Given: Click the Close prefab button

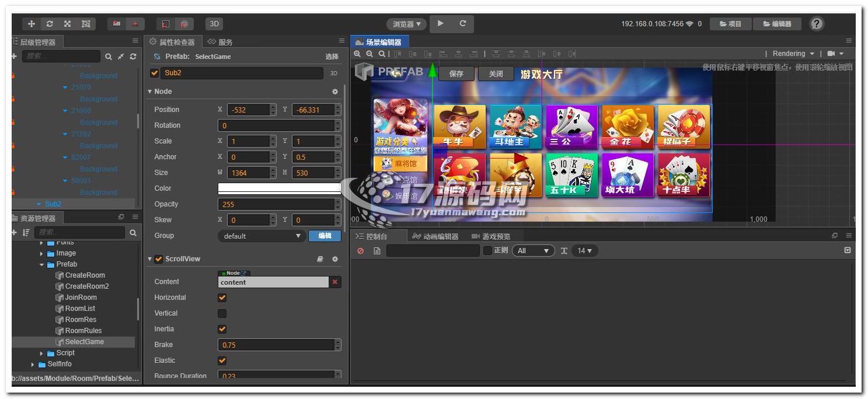Looking at the screenshot, I should tap(496, 74).
